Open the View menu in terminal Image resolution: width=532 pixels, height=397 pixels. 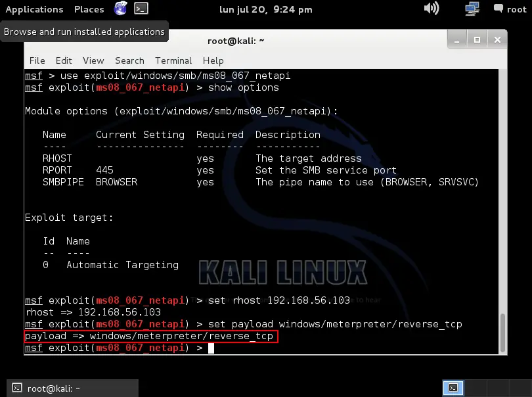tap(93, 60)
